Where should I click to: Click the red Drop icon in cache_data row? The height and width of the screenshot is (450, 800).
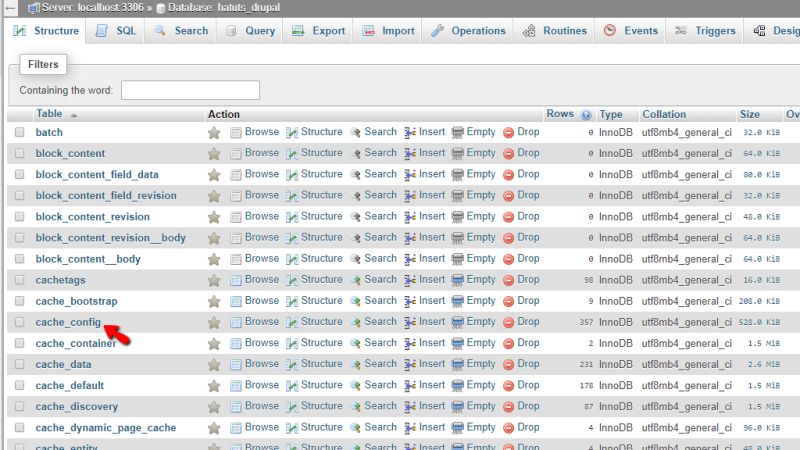(x=508, y=365)
